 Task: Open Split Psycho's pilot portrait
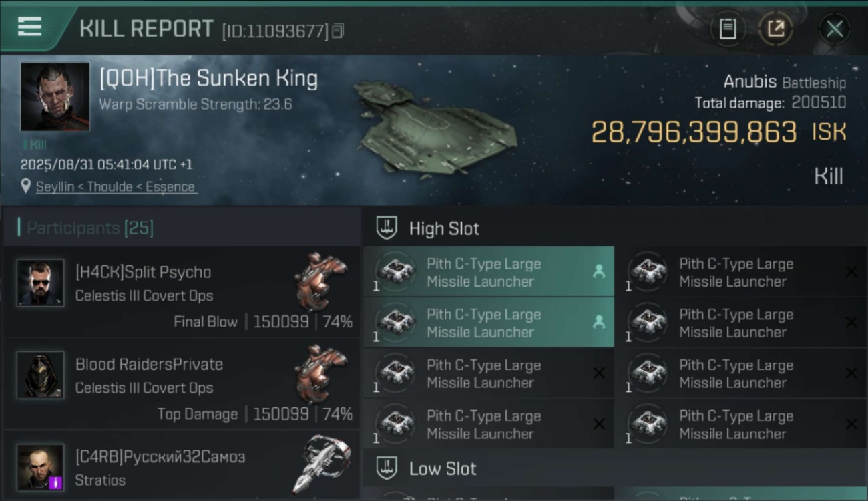pos(41,283)
